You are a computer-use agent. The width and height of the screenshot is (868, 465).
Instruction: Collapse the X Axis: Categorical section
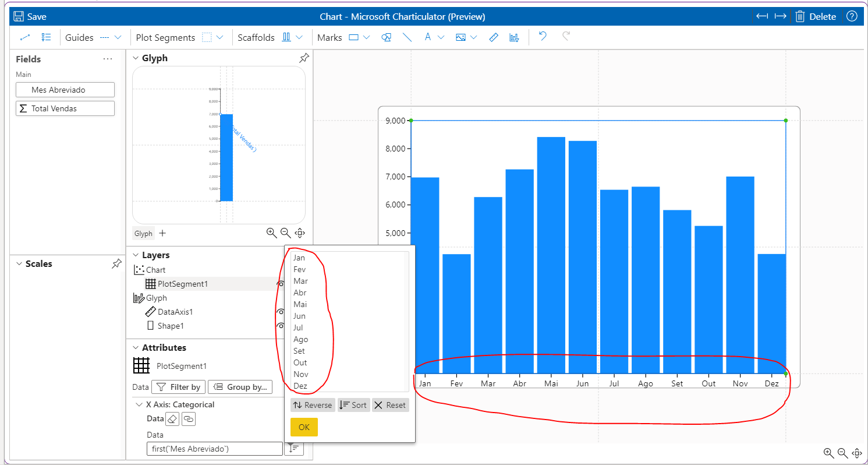tap(140, 404)
